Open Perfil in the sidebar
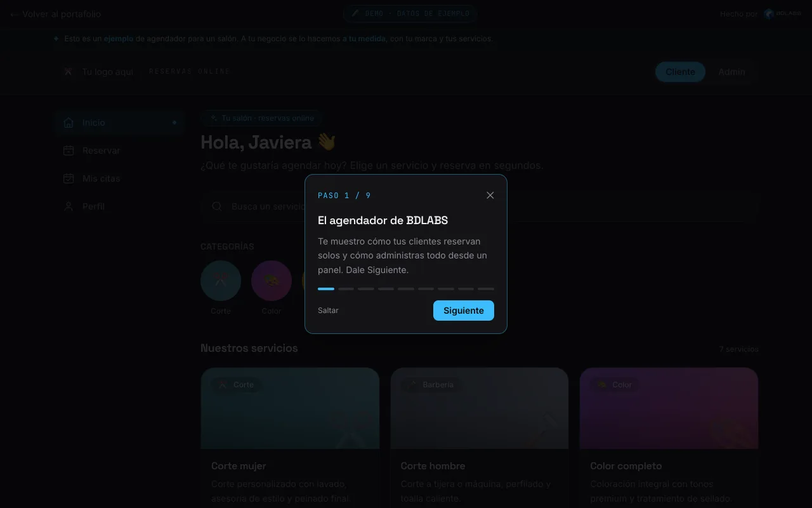The image size is (812, 508). pos(119,206)
